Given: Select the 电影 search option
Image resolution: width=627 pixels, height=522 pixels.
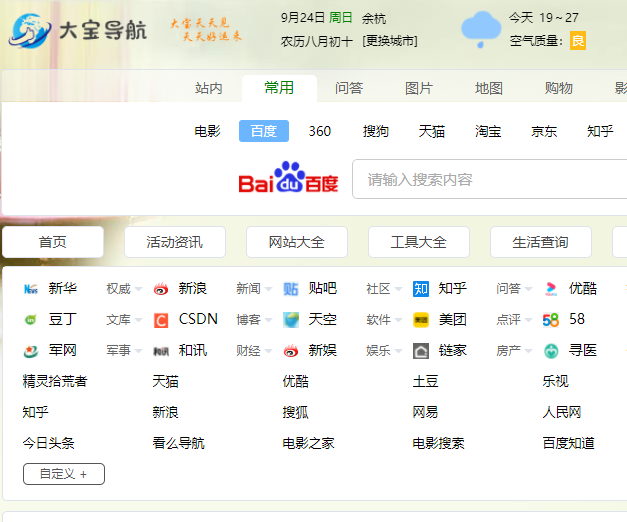Looking at the screenshot, I should (208, 131).
